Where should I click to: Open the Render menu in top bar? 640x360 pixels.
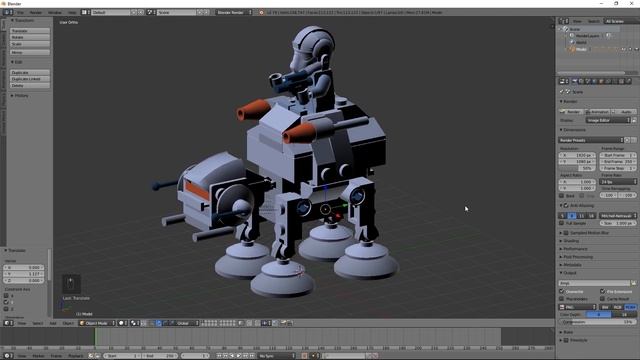click(36, 13)
